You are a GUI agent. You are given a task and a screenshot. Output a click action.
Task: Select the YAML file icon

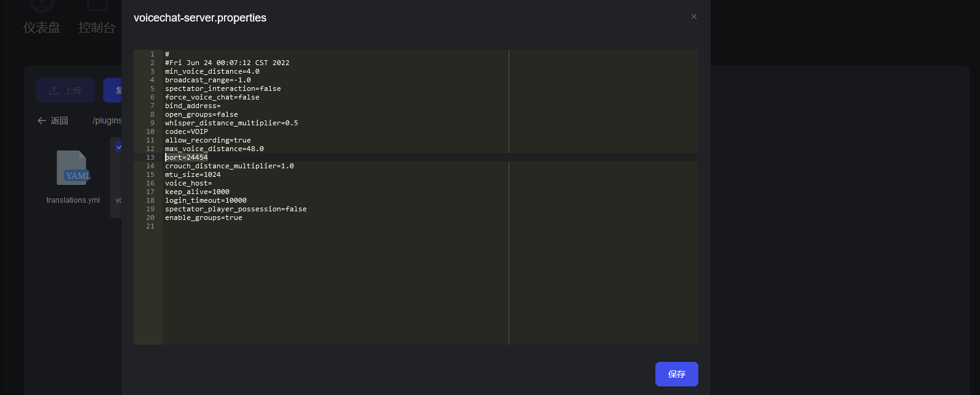coord(73,168)
